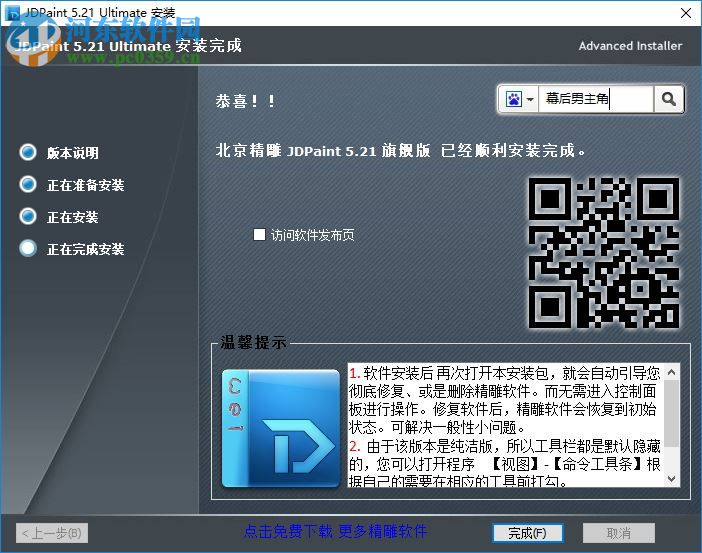The image size is (702, 553).
Task: Click the 上一步(B) back button
Action: click(x=52, y=533)
